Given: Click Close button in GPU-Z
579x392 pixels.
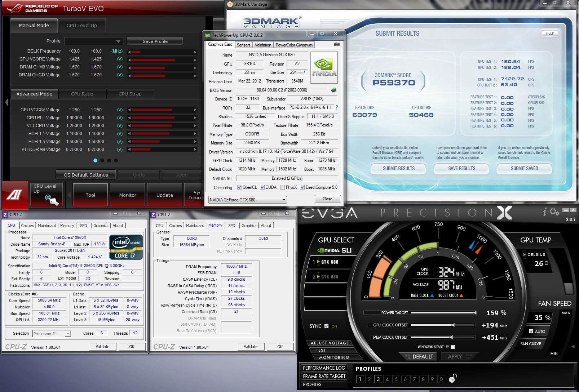Looking at the screenshot, I should click(327, 199).
